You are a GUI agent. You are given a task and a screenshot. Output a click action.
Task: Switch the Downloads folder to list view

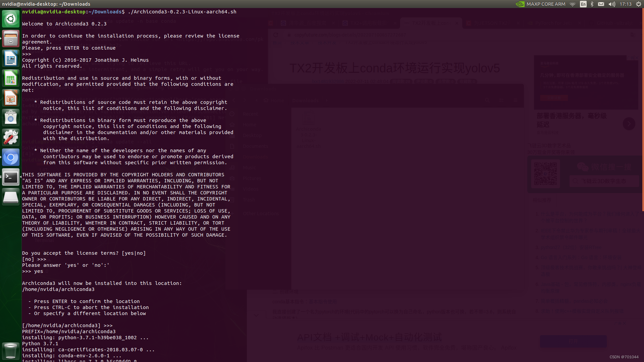501,100
